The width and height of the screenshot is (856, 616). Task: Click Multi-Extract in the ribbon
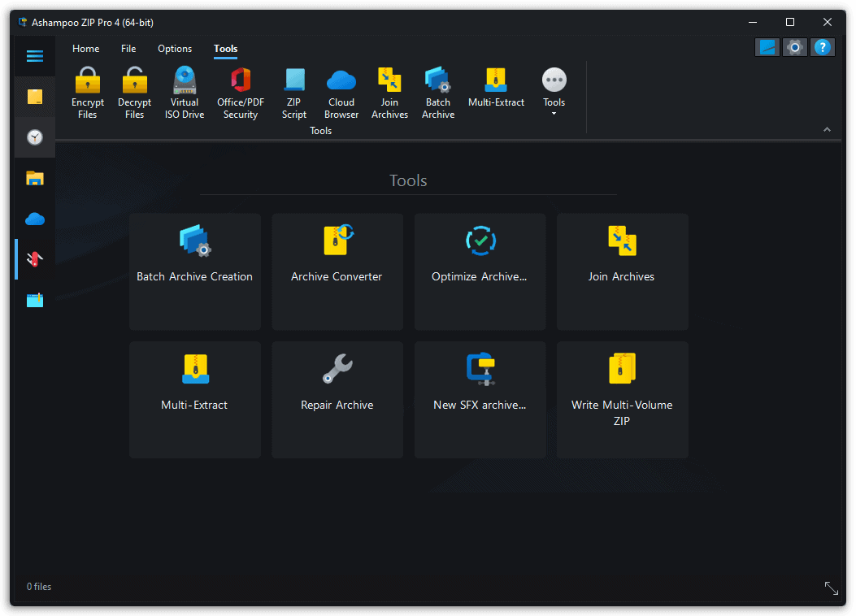click(x=496, y=87)
